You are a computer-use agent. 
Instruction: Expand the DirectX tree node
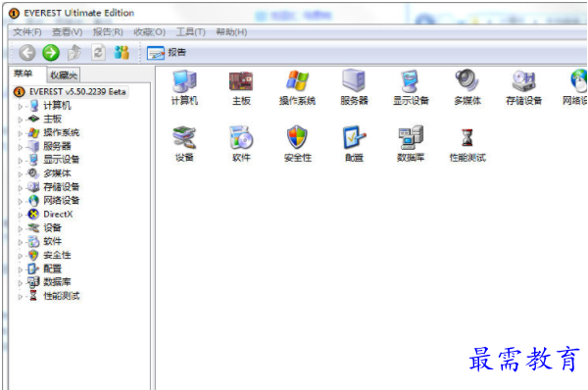[x=20, y=216]
